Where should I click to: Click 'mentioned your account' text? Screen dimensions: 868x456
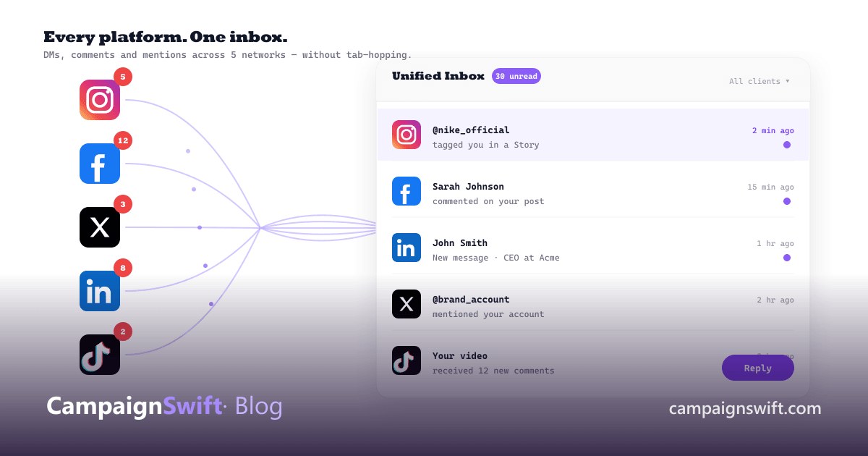pos(488,314)
